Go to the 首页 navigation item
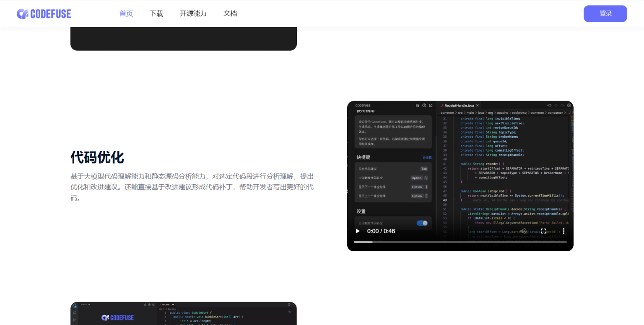Image resolution: width=644 pixels, height=325 pixels. 126,13
